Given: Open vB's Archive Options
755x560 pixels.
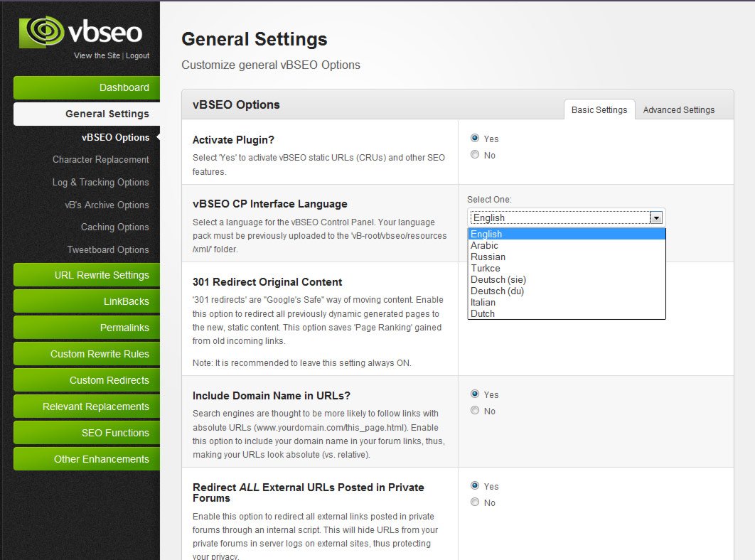Looking at the screenshot, I should coord(107,205).
